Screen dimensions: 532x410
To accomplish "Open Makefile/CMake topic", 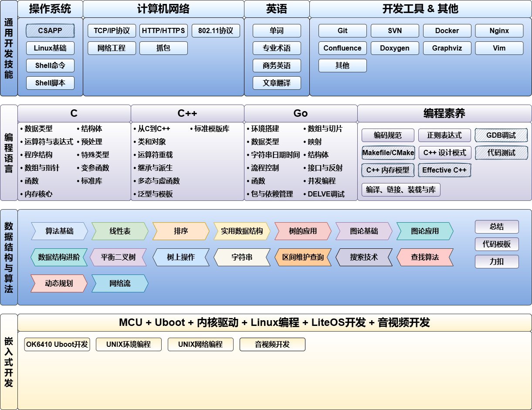I will (388, 153).
